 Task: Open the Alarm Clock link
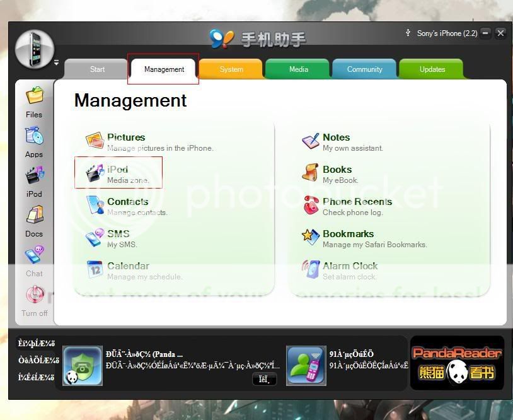pyautogui.click(x=350, y=266)
